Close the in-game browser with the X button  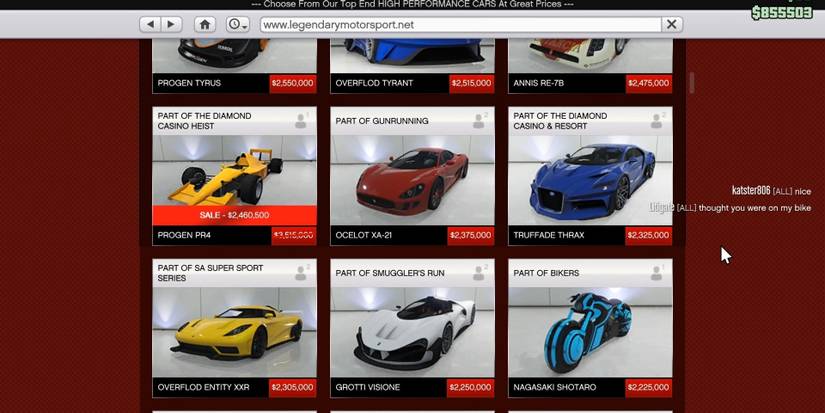[671, 24]
